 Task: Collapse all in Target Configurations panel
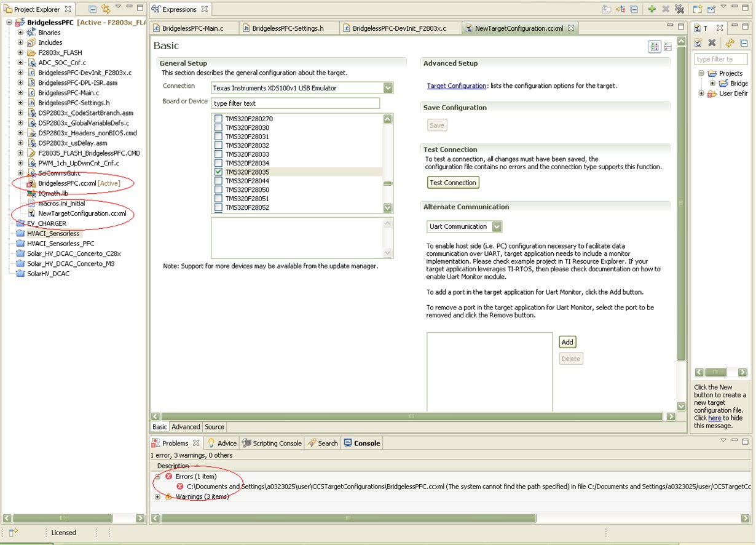click(744, 42)
